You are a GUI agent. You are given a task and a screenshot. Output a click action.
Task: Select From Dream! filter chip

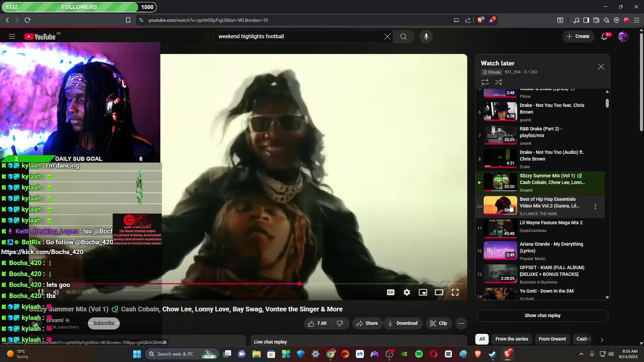click(552, 339)
